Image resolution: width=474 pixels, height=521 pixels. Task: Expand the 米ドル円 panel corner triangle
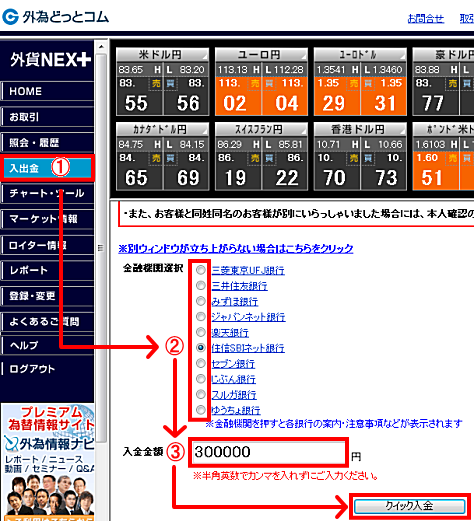point(205,57)
